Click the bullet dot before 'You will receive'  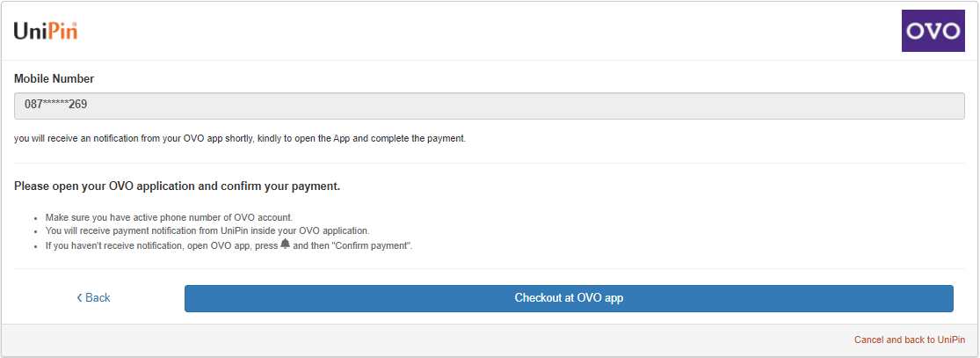coord(36,231)
